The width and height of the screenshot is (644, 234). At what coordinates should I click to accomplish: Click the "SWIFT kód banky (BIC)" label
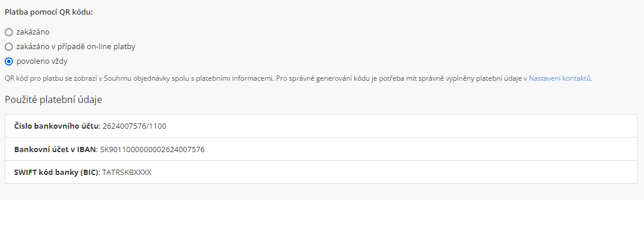pyautogui.click(x=56, y=173)
